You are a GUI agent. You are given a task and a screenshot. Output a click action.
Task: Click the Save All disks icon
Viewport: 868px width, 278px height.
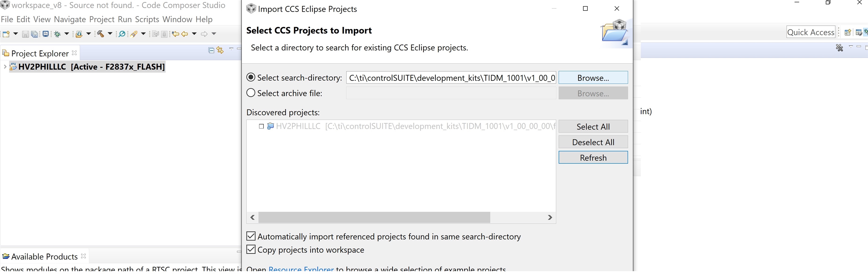click(34, 34)
